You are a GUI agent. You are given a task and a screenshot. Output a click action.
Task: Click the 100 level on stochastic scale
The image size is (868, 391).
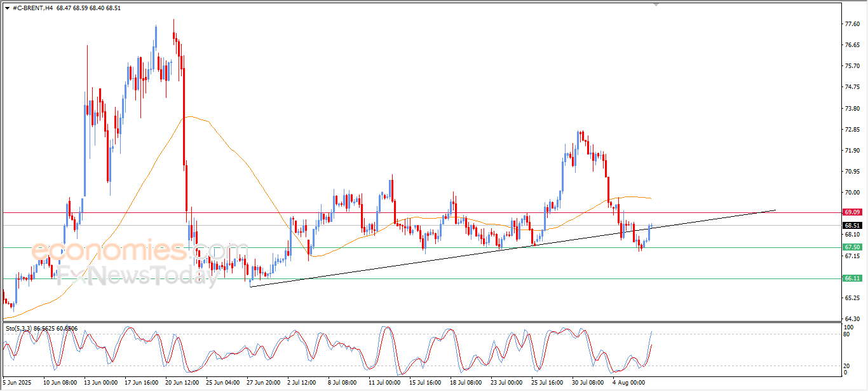(848, 327)
